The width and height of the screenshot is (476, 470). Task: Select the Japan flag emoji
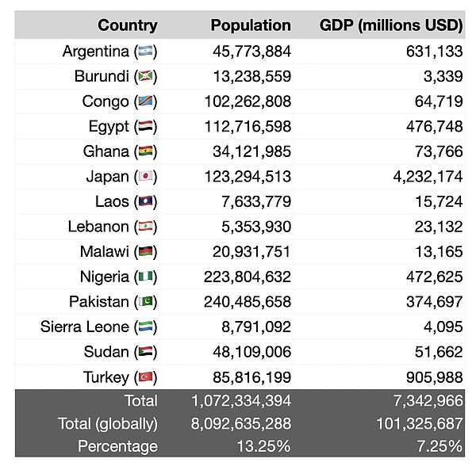(x=145, y=177)
